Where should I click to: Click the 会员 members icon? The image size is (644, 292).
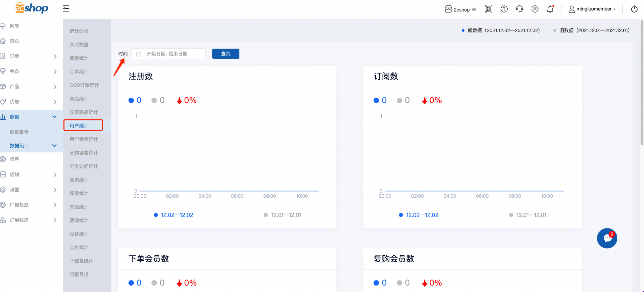pos(3,71)
